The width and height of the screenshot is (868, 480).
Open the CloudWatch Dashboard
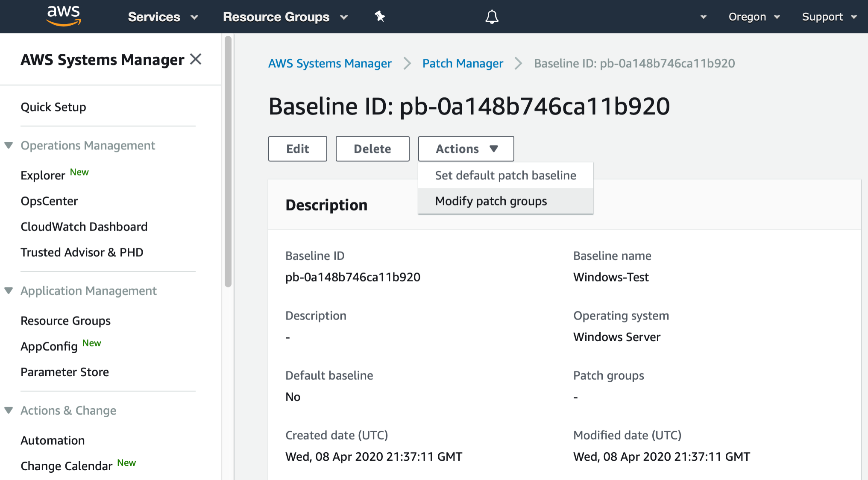pos(84,226)
